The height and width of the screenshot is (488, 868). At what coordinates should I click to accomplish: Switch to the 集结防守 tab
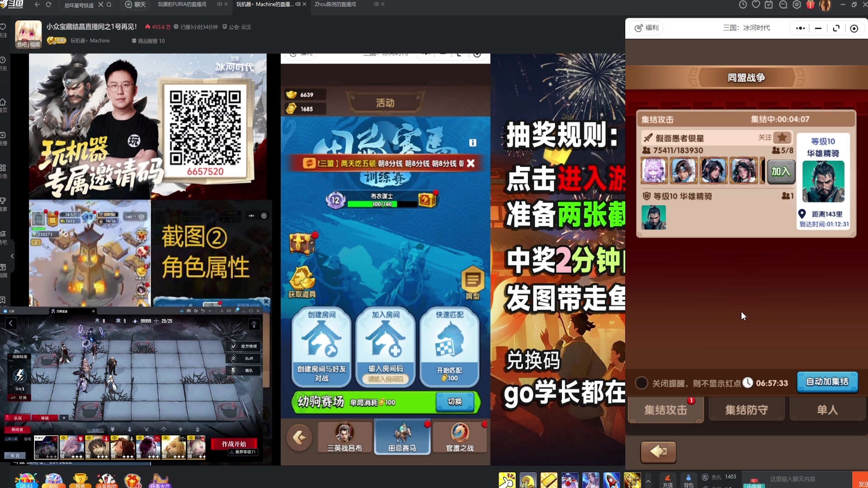click(746, 410)
